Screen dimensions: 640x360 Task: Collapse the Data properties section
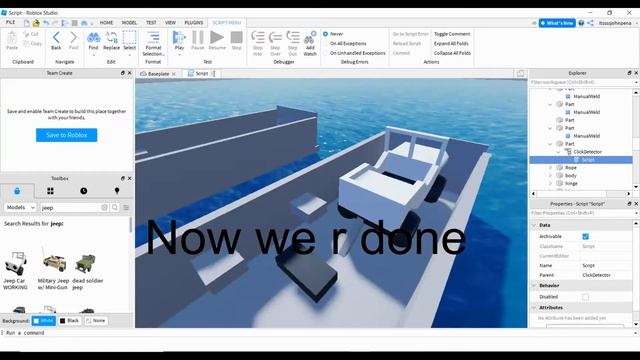pyautogui.click(x=534, y=225)
